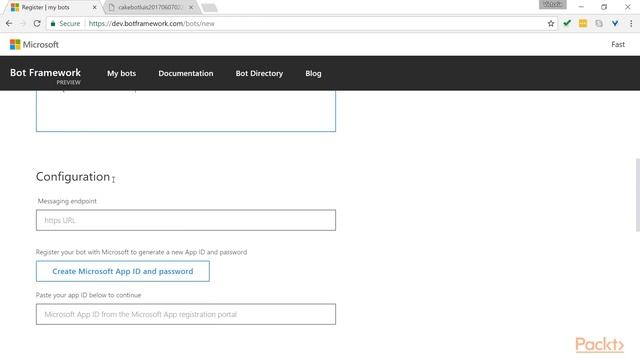Image resolution: width=640 pixels, height=360 pixels.
Task: Focus the Messaging endpoint https URL field
Action: (186, 220)
